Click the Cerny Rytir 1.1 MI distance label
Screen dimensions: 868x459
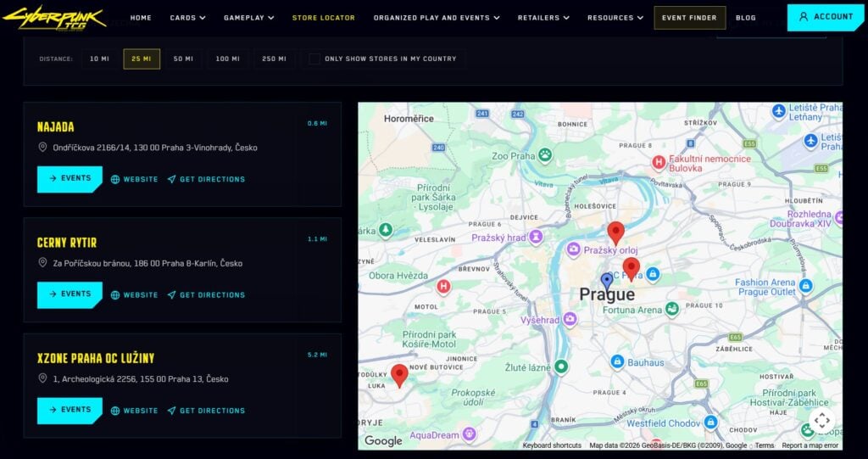[x=317, y=239]
